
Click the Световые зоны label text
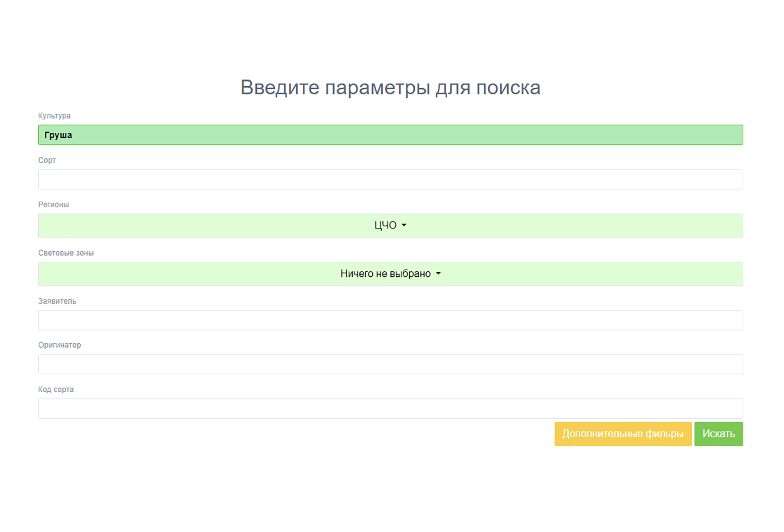click(x=66, y=253)
